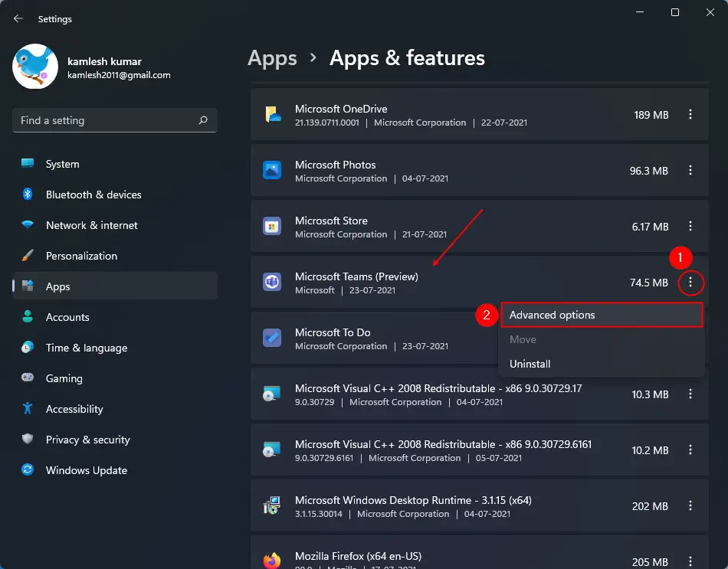Click the 202 MB size value
The image size is (728, 569).
tap(650, 506)
